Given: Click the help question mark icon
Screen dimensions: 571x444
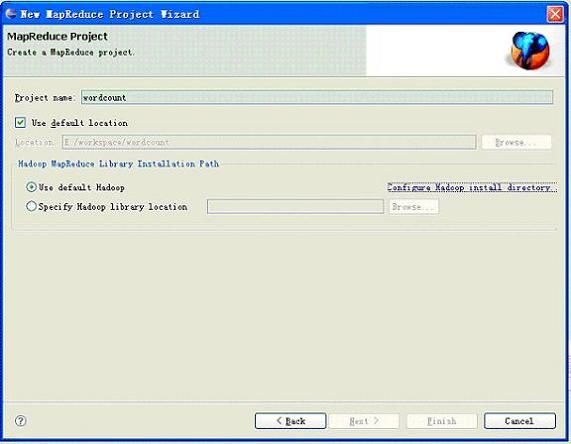Looking at the screenshot, I should point(20,421).
